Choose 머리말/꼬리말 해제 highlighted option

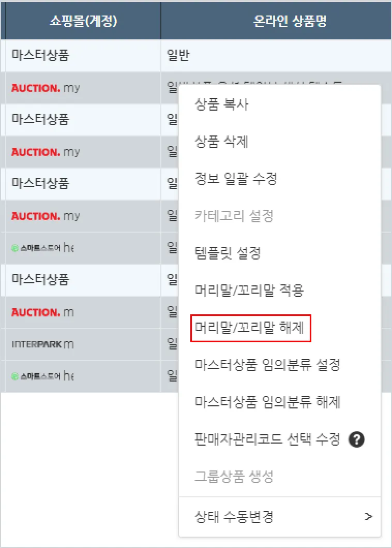(x=250, y=328)
